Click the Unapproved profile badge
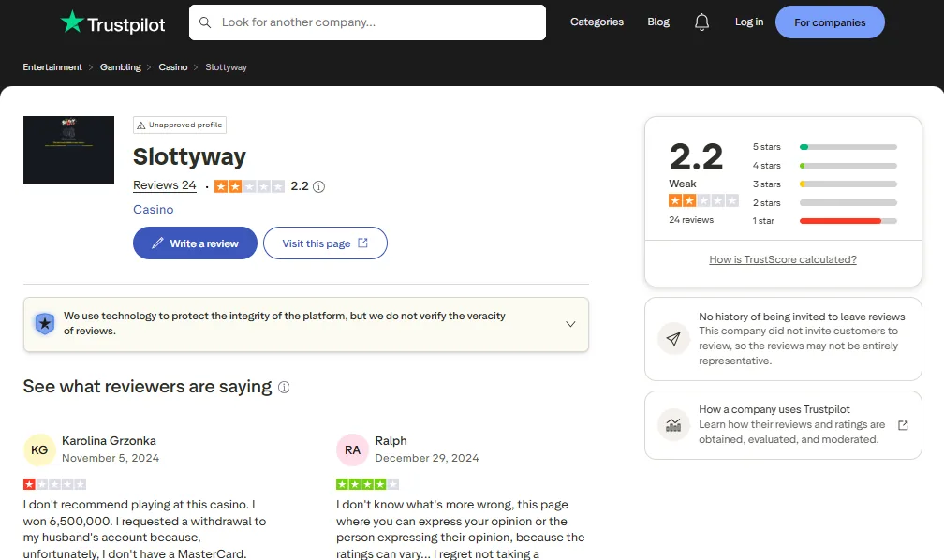This screenshot has width=944, height=560. (x=180, y=125)
